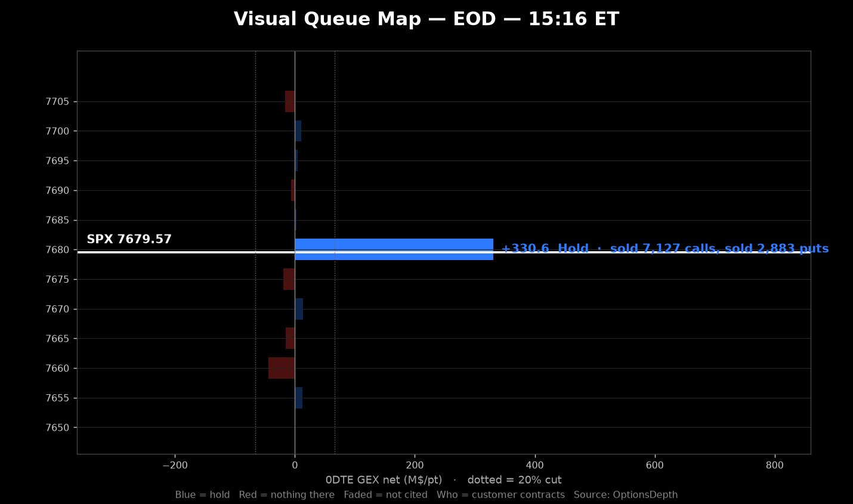Click the '0DTE GEX net (M$/pt)' axis title
Image resolution: width=853 pixels, height=504 pixels.
click(384, 480)
